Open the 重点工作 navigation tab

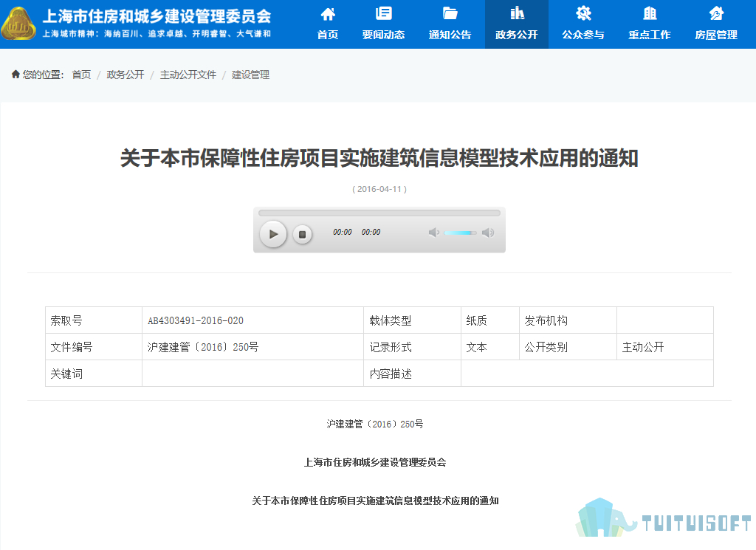[650, 24]
